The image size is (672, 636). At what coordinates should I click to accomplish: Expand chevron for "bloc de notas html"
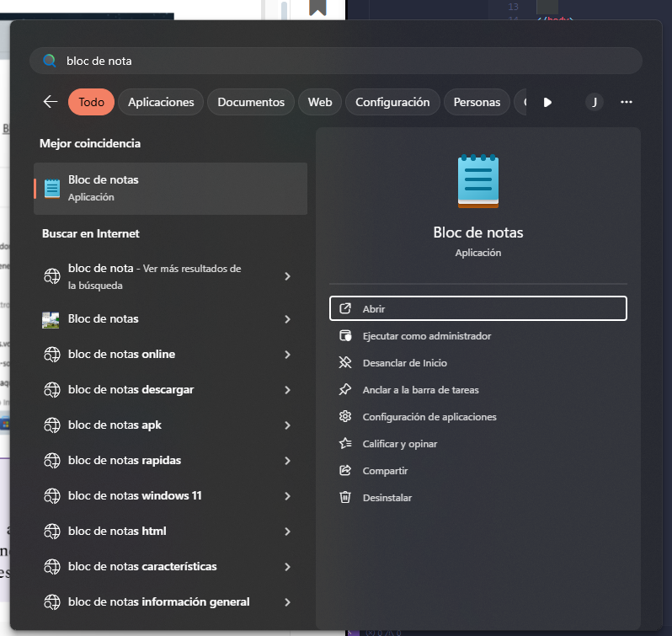click(287, 532)
